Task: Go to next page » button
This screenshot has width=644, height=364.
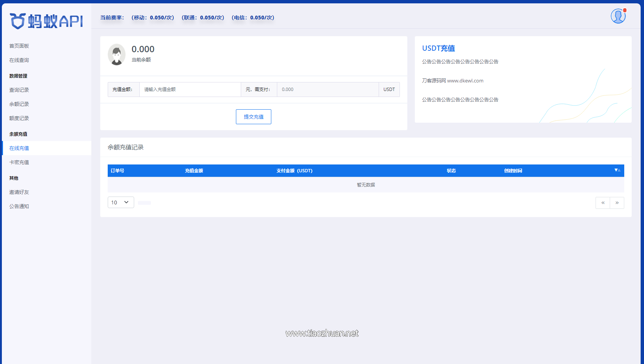Action: (617, 203)
